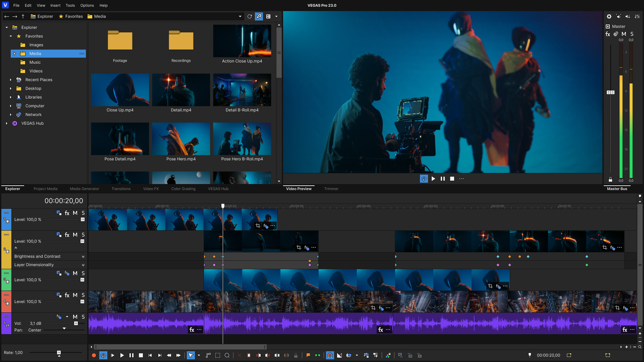Mute track 2
This screenshot has width=644, height=362.
[x=75, y=235]
